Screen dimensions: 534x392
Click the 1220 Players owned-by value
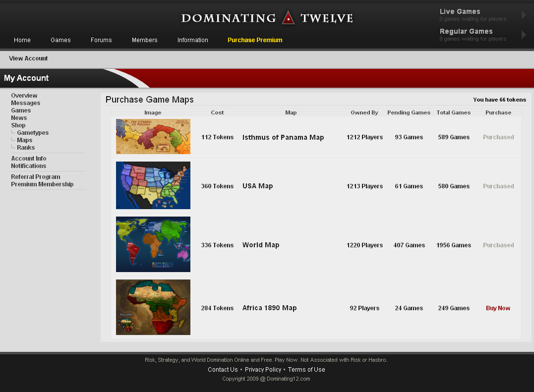point(364,245)
